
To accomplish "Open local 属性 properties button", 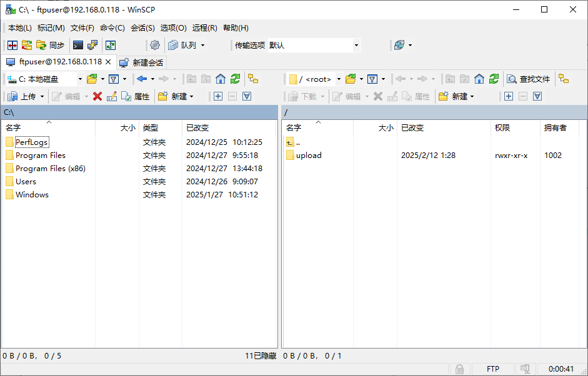I will coord(136,97).
